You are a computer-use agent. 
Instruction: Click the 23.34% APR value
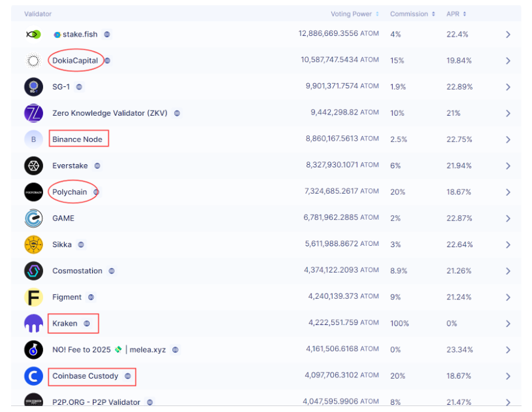point(459,350)
